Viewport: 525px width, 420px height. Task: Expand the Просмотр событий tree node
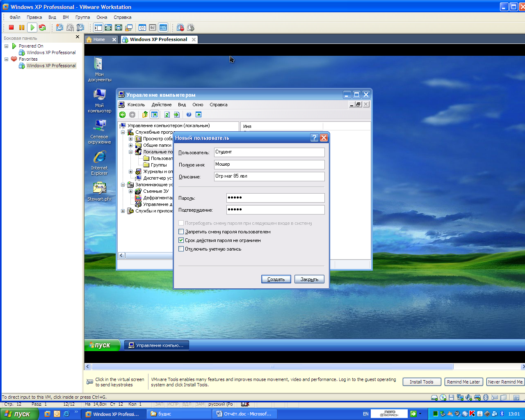pos(130,139)
